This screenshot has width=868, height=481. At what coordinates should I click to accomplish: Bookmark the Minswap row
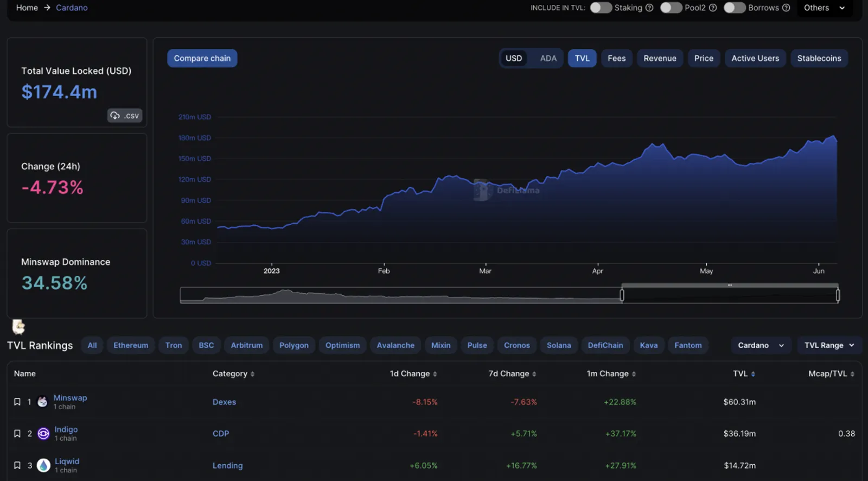pos(17,402)
